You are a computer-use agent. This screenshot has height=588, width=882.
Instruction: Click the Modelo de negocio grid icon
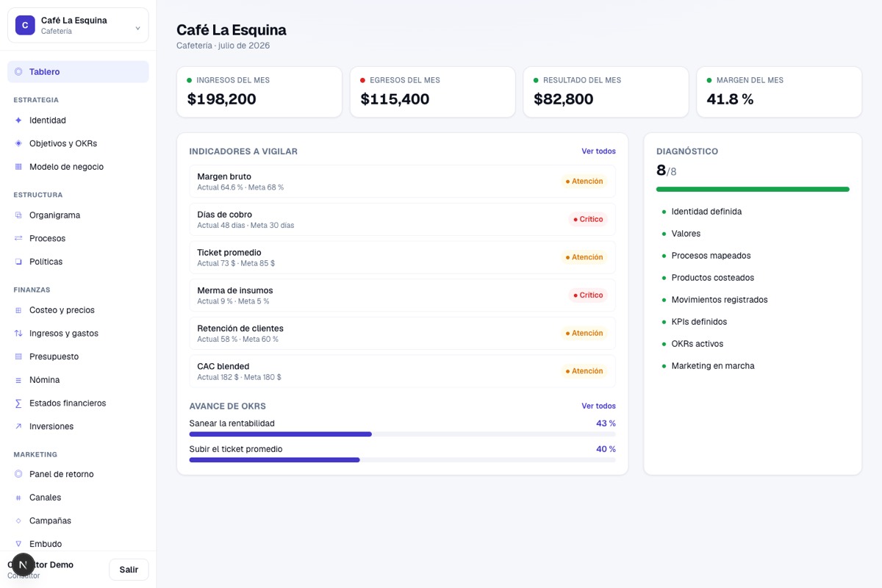point(18,167)
